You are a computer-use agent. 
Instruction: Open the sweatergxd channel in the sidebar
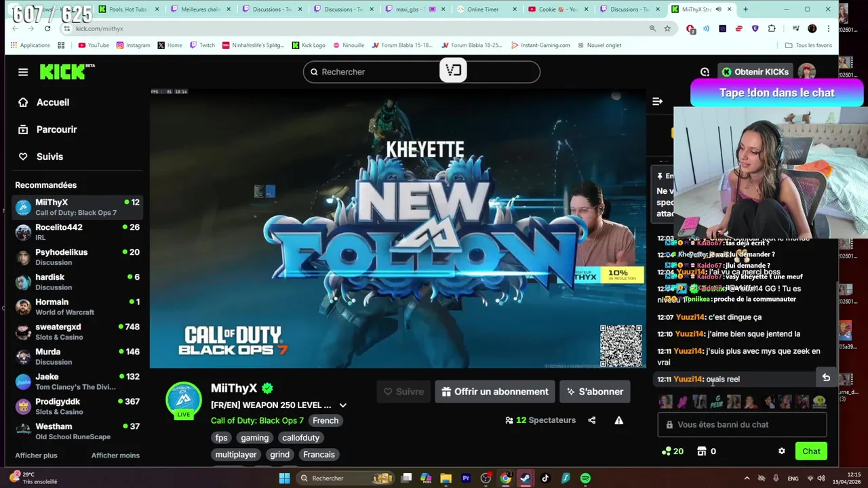coord(77,332)
